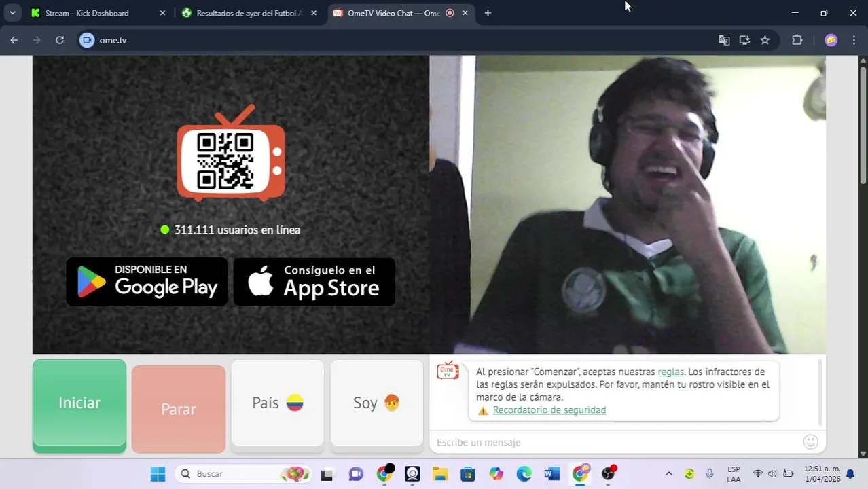
Task: Open the Google Play download badge
Action: pos(147,281)
